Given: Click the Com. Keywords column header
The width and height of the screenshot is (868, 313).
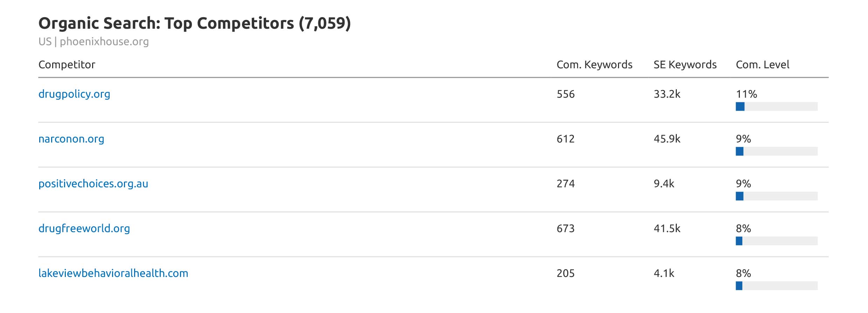Looking at the screenshot, I should pos(594,65).
